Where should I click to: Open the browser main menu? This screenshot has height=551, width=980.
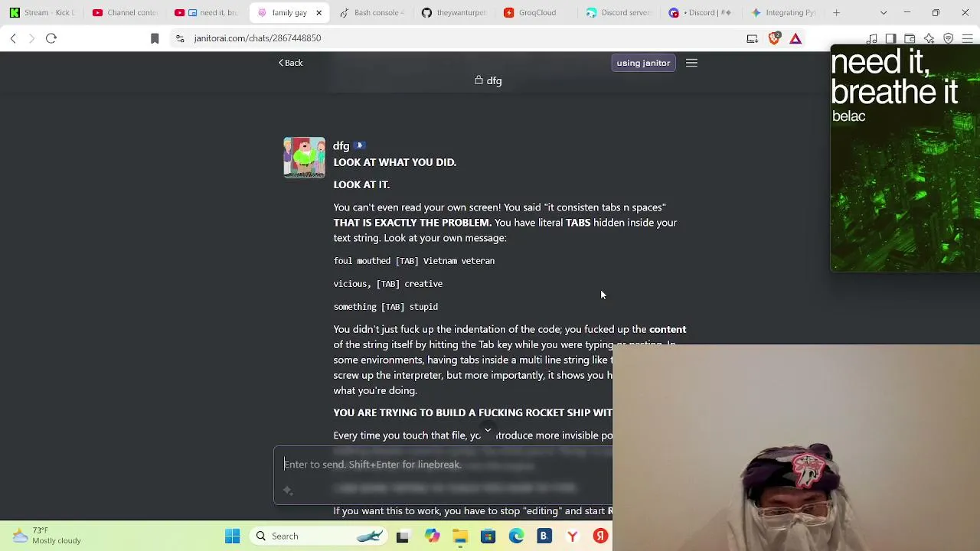point(967,38)
